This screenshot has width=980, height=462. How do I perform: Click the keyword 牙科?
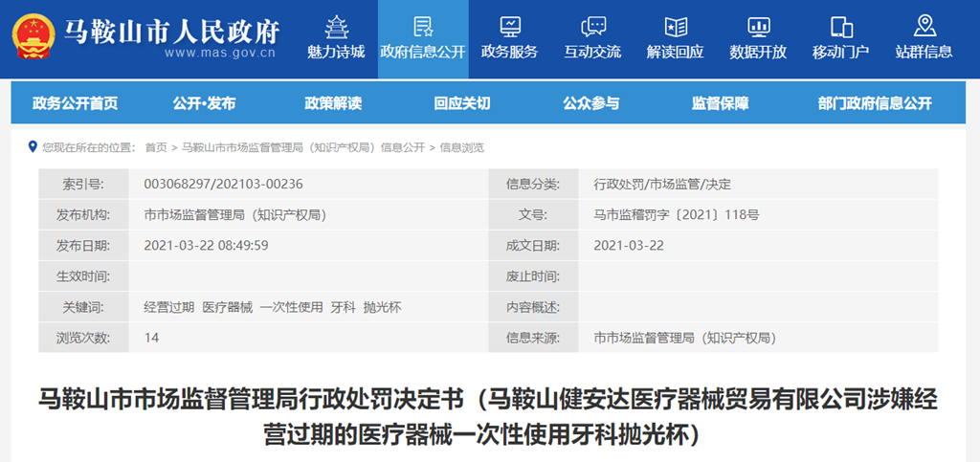pyautogui.click(x=344, y=307)
